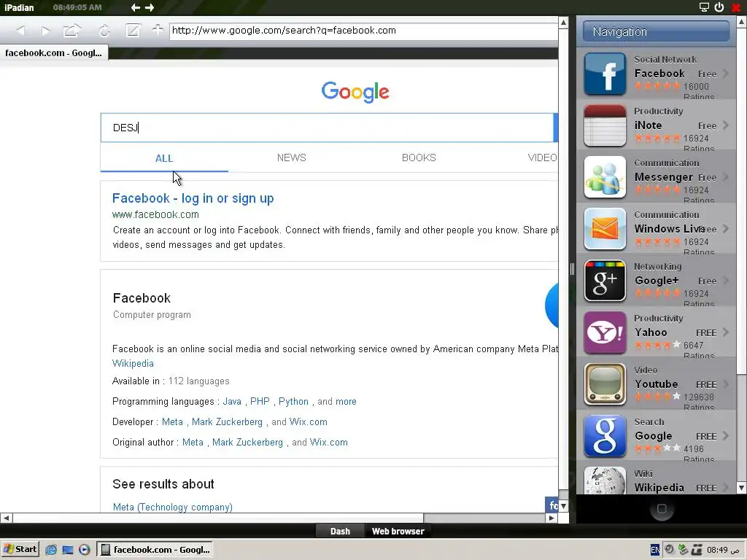747x560 pixels.
Task: Add a new tab with plus icon
Action: pyautogui.click(x=158, y=30)
